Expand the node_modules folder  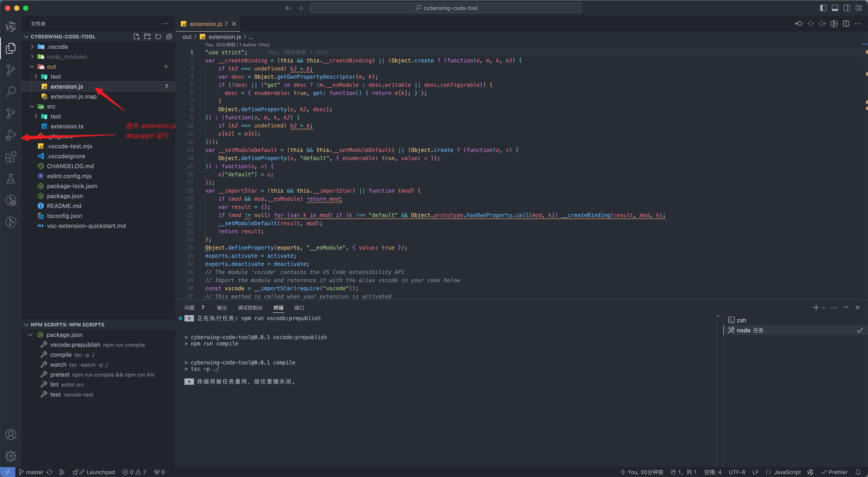click(x=67, y=57)
